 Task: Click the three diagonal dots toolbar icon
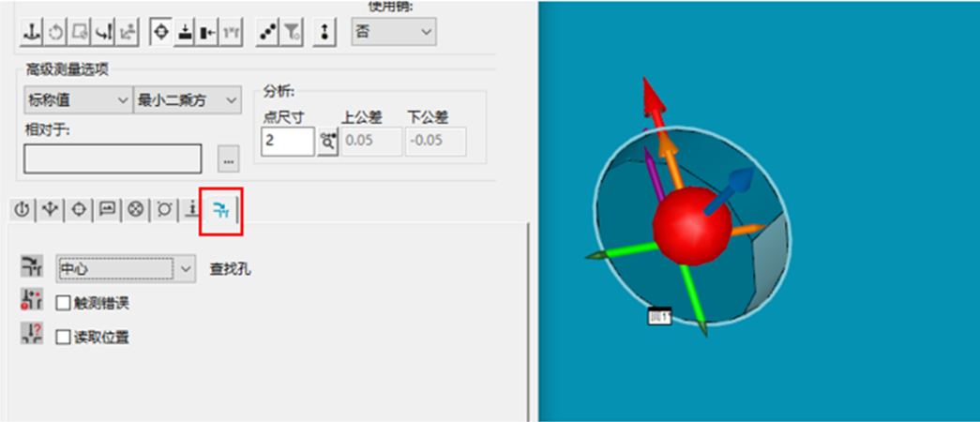(x=268, y=31)
